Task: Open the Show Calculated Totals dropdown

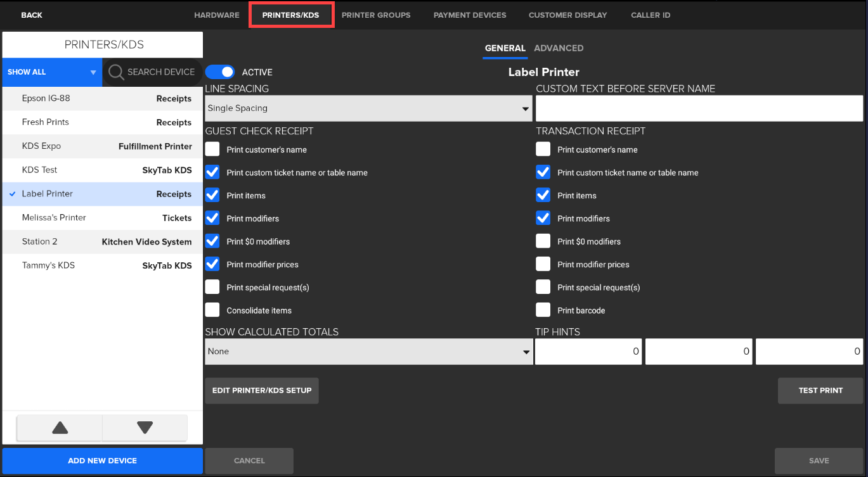Action: click(368, 351)
